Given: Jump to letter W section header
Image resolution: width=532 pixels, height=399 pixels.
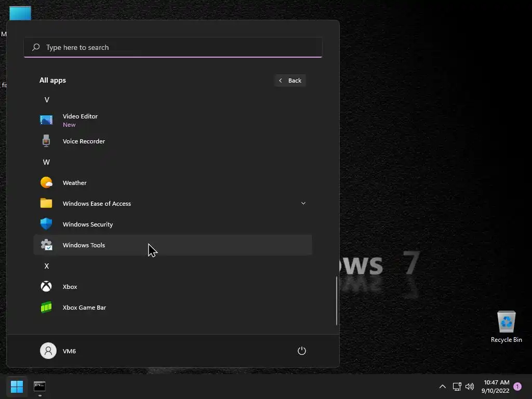Looking at the screenshot, I should (46, 162).
